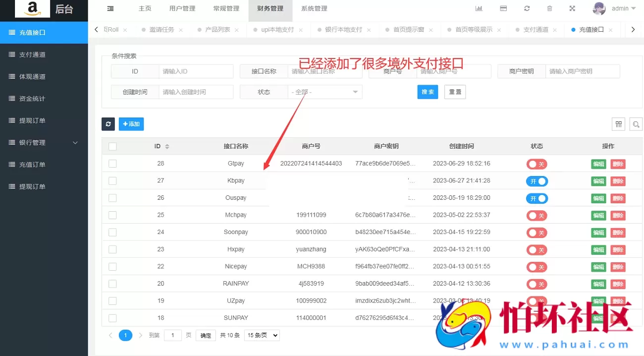644x356 pixels.
Task: Enable the status switch for Mchpay row 25
Action: pos(537,215)
